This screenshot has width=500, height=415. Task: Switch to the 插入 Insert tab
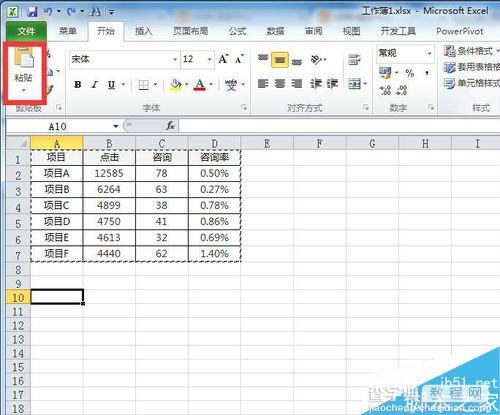point(143,31)
